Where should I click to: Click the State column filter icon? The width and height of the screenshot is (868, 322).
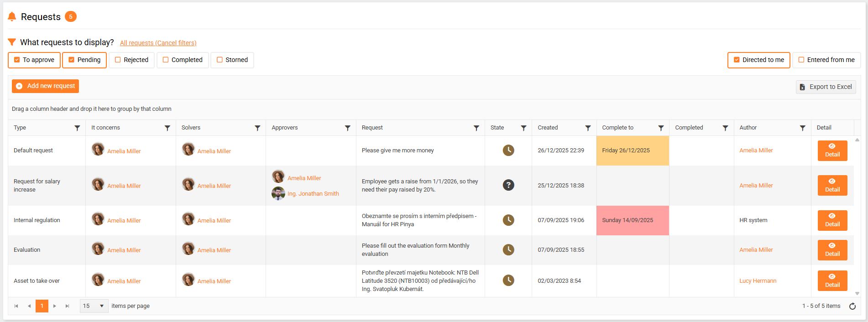pyautogui.click(x=523, y=128)
